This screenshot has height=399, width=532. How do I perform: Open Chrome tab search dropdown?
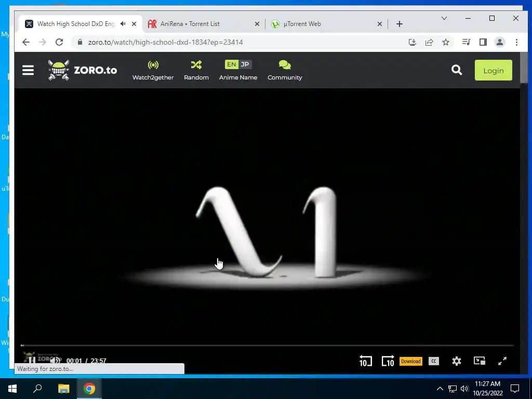pos(444,18)
